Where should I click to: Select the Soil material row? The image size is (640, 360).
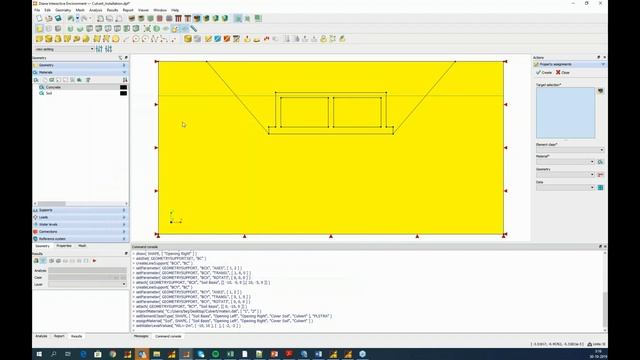point(80,93)
